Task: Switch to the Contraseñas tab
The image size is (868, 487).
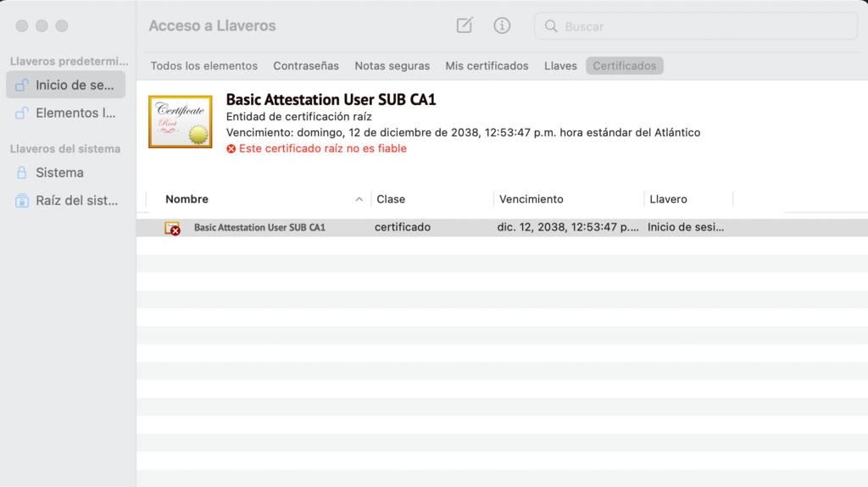Action: (x=306, y=66)
